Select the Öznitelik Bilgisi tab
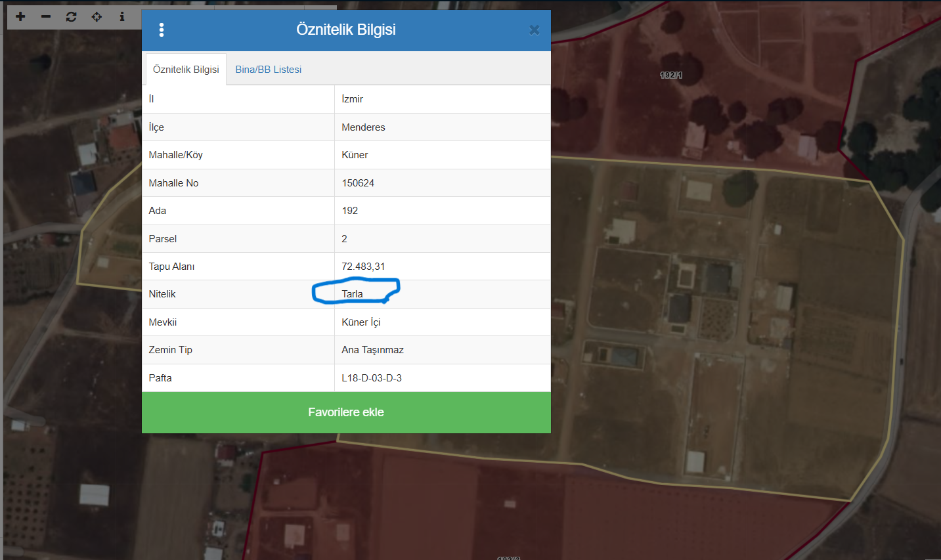 pos(186,69)
